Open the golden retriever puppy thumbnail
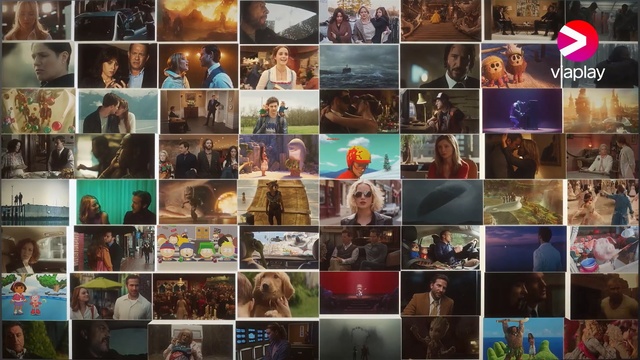The height and width of the screenshot is (360, 640). click(278, 295)
